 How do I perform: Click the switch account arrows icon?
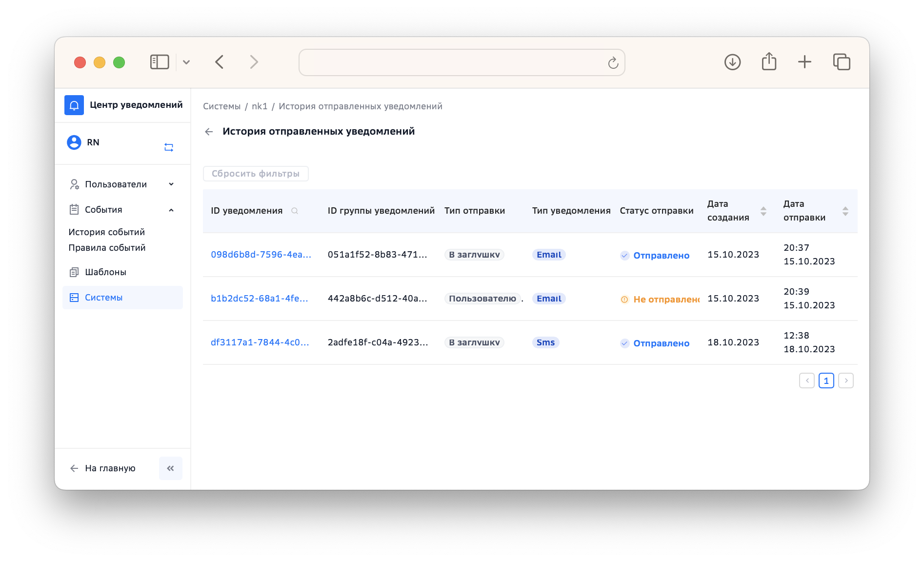tap(169, 147)
